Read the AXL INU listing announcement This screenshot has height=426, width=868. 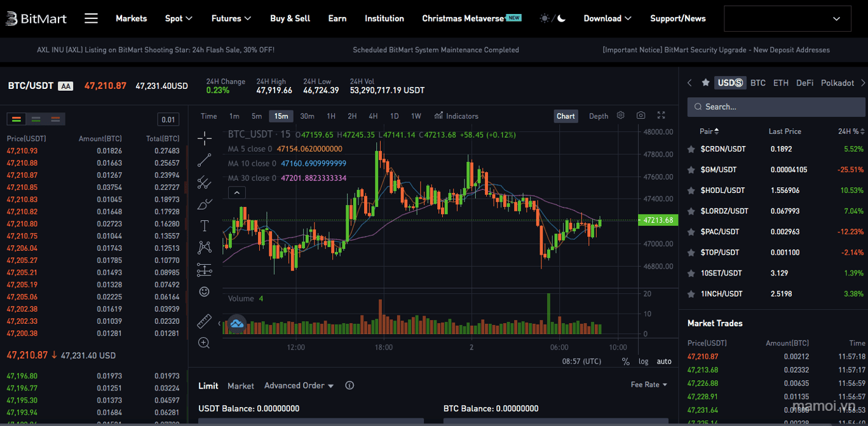tap(156, 50)
